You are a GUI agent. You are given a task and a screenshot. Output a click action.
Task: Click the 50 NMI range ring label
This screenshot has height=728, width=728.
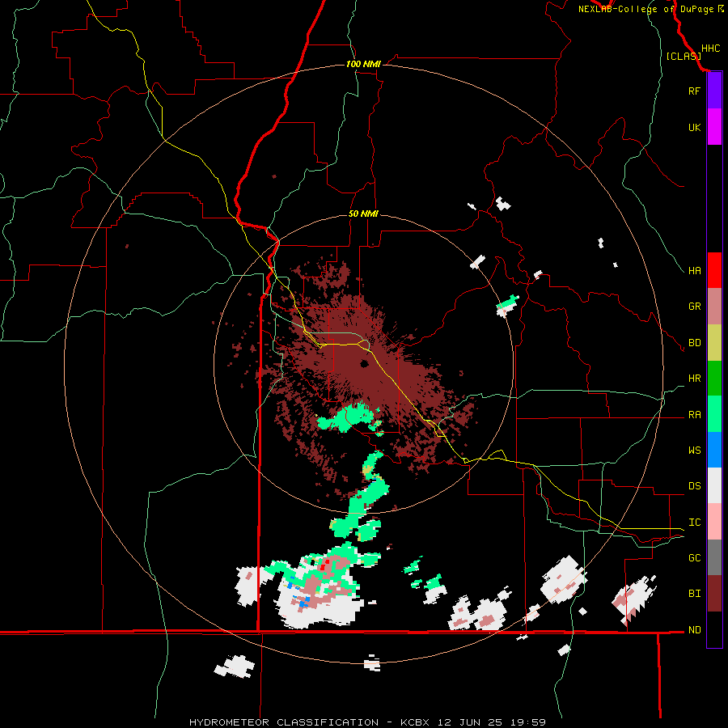(363, 214)
